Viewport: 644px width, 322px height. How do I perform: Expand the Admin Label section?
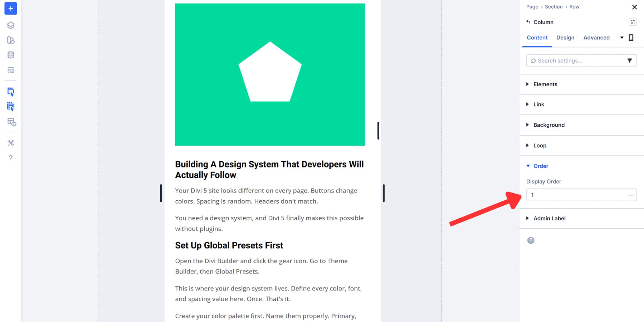(550, 218)
